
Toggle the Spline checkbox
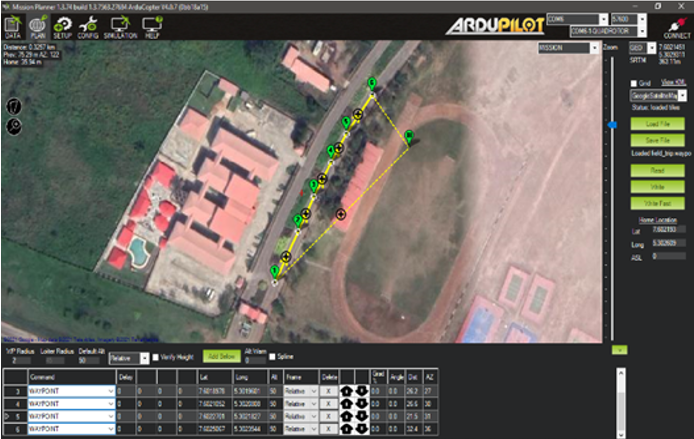tap(272, 357)
